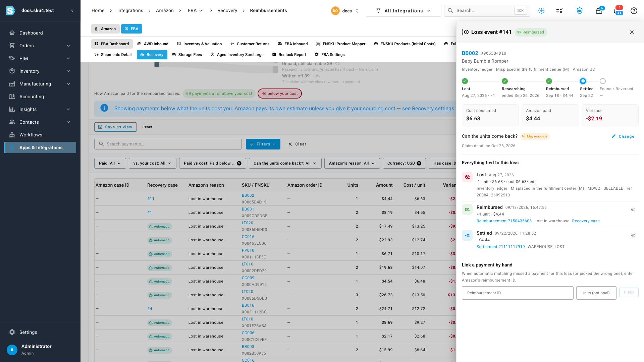
Task: Open Reimbursement 7150435603 link
Action: coord(504,221)
